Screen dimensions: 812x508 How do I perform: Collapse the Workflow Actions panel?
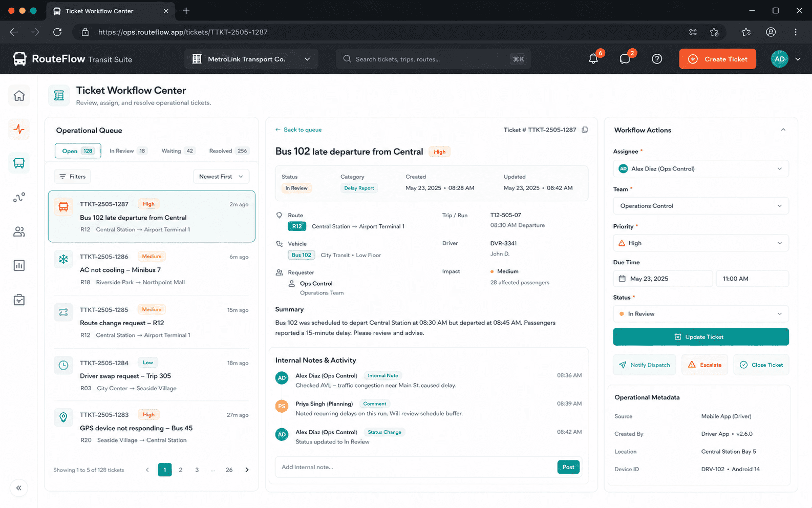(x=783, y=130)
